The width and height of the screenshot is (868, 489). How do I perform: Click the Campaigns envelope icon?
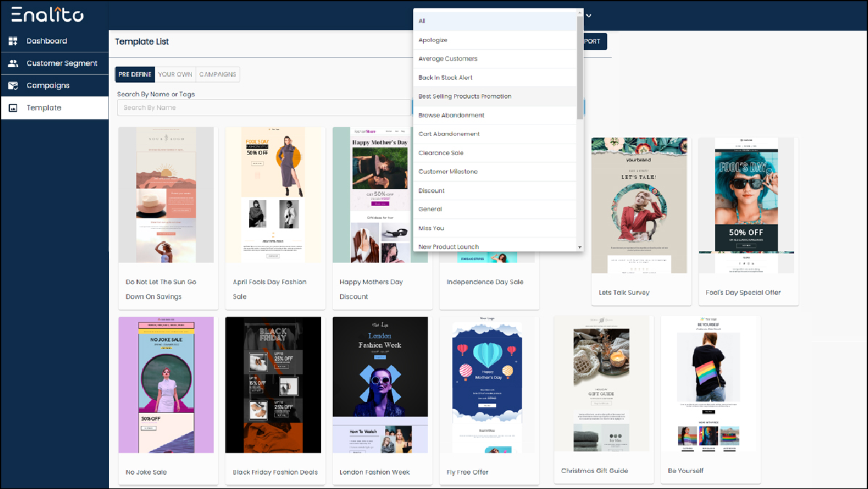[x=13, y=86]
